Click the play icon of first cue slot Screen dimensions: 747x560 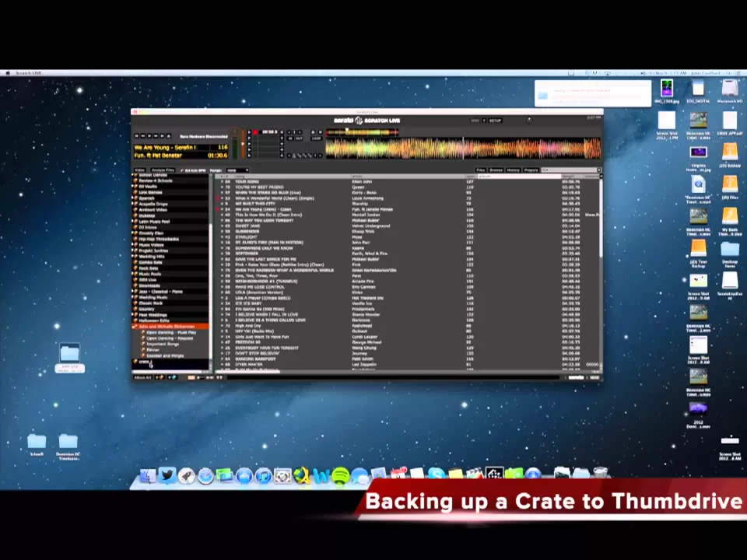249,132
